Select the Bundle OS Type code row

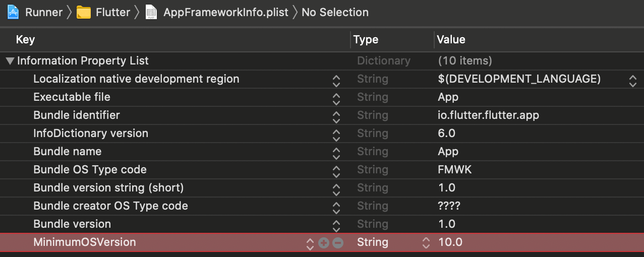pyautogui.click(x=322, y=170)
